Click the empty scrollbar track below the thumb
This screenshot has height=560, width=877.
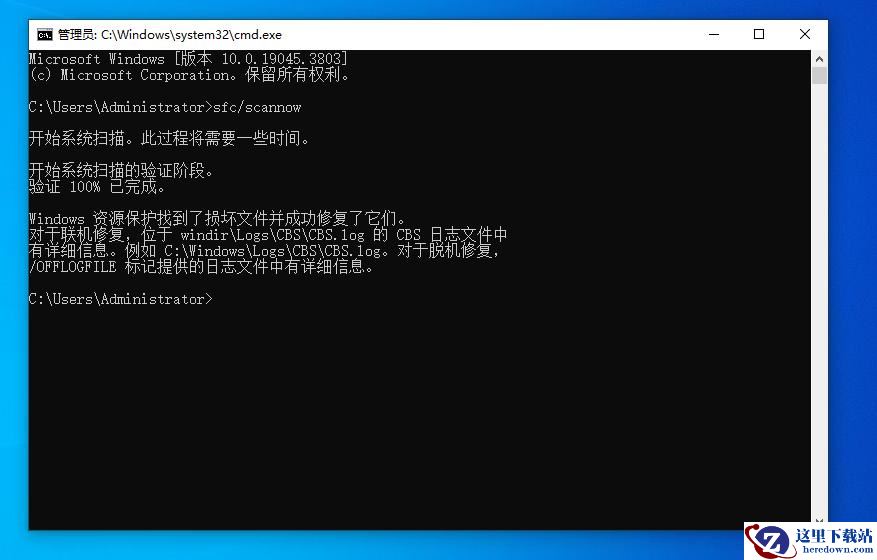(x=819, y=300)
